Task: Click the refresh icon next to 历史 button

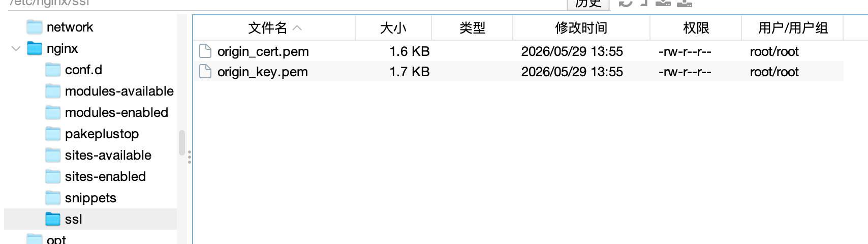Action: [x=626, y=3]
